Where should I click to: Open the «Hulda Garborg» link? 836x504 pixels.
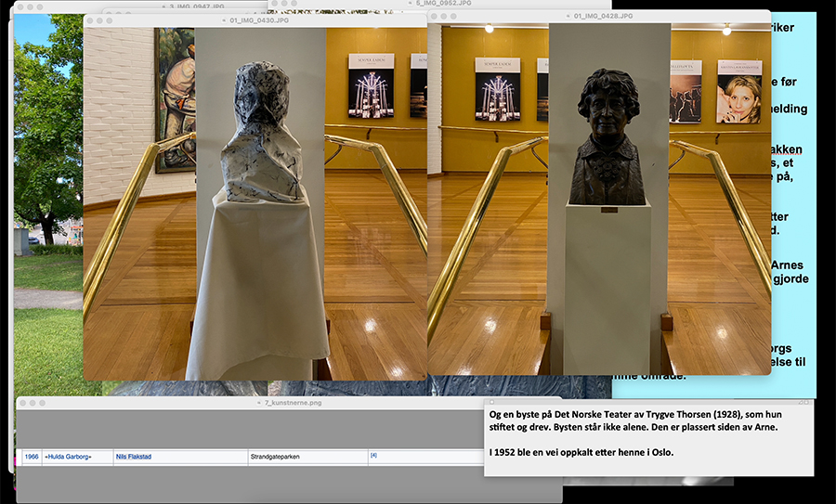point(68,457)
